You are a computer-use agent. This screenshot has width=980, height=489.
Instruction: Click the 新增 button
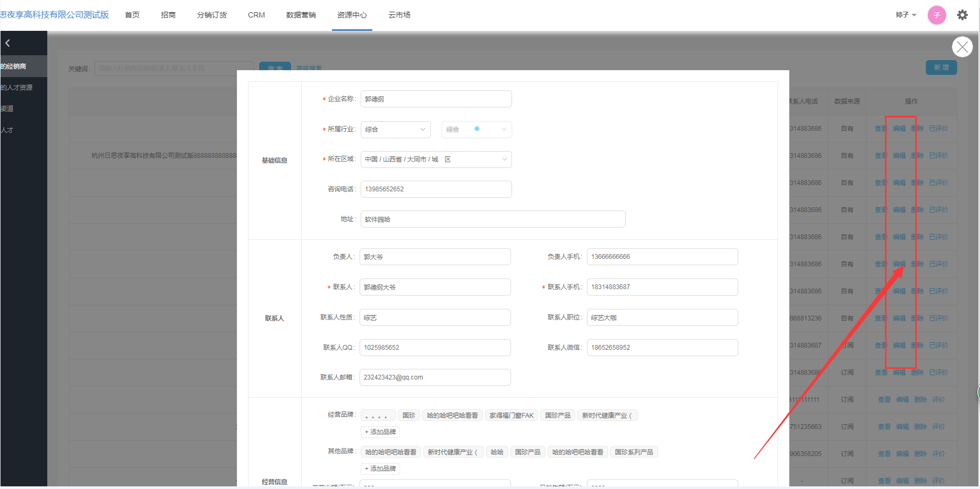click(941, 68)
